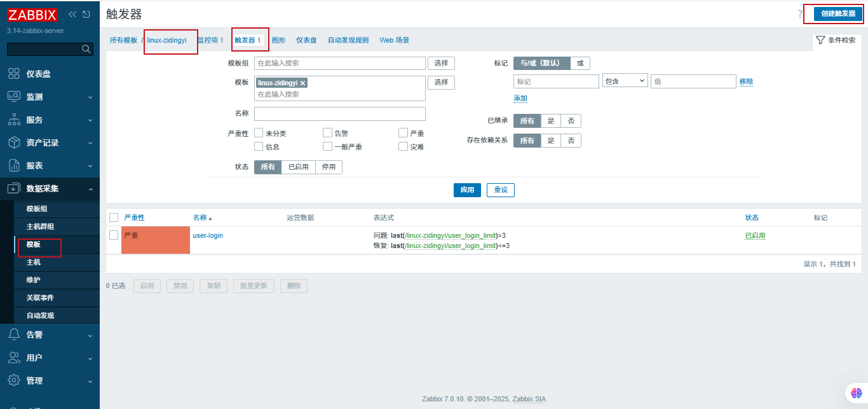Expand the 告警 menu section
This screenshot has height=409, width=868.
click(x=90, y=335)
